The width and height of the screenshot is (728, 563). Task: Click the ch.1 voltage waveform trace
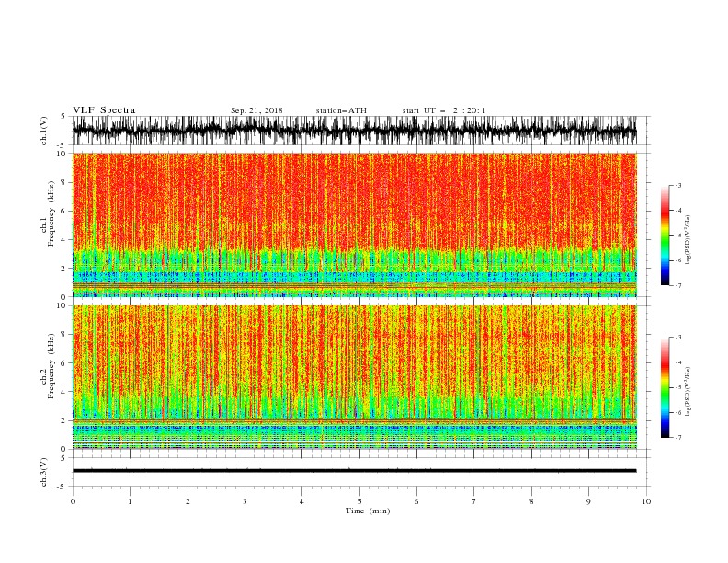(354, 131)
